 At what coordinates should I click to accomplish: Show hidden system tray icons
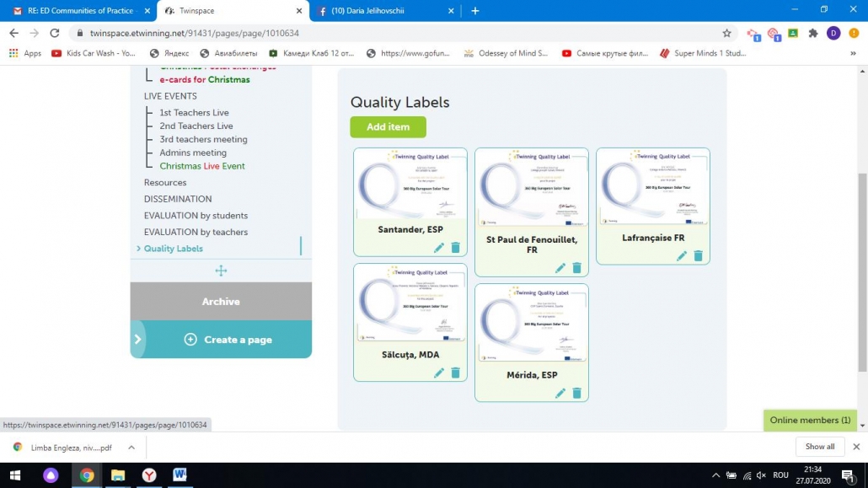tap(716, 475)
